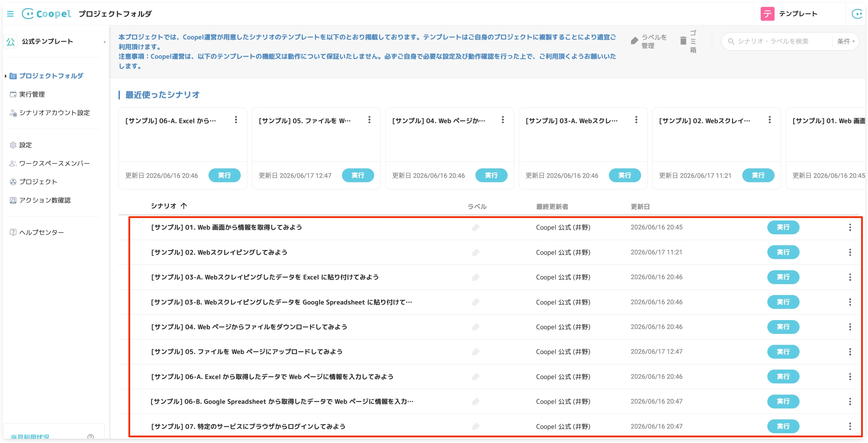Open more menu on the 04. Web ページ card
This screenshot has height=443, width=868.
[503, 120]
